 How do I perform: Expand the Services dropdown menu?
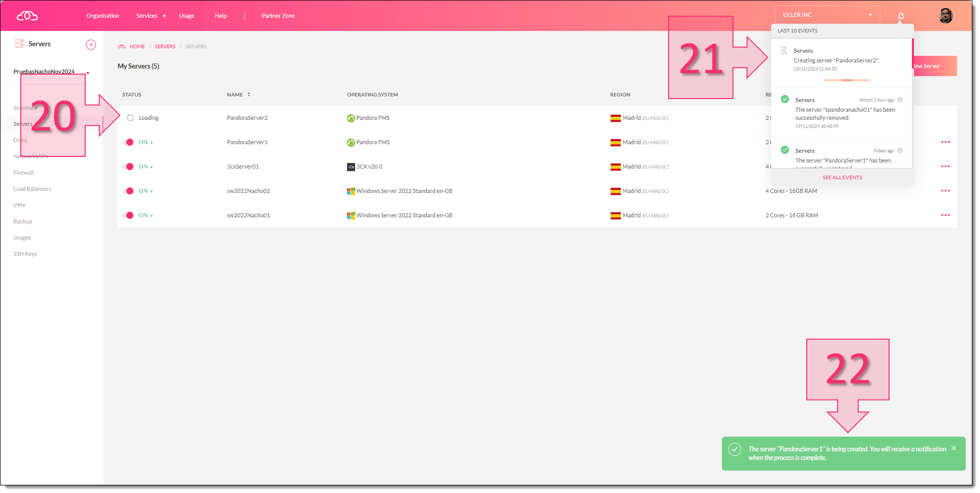(x=151, y=16)
